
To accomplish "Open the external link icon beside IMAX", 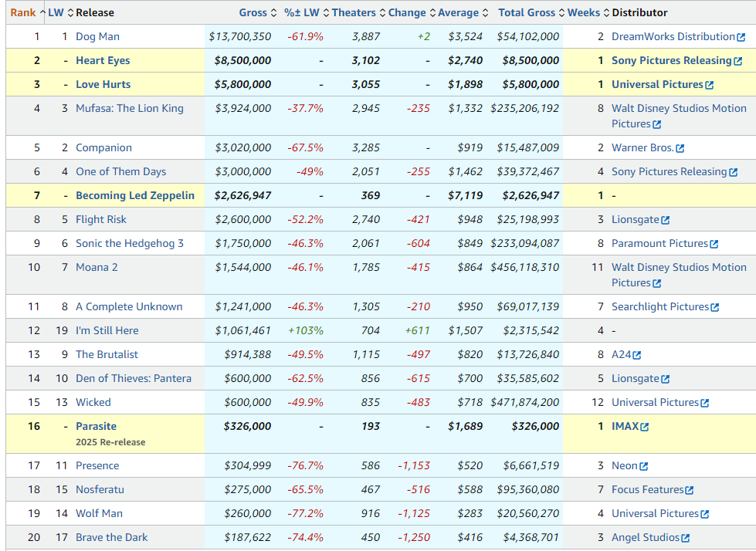I will click(x=644, y=427).
